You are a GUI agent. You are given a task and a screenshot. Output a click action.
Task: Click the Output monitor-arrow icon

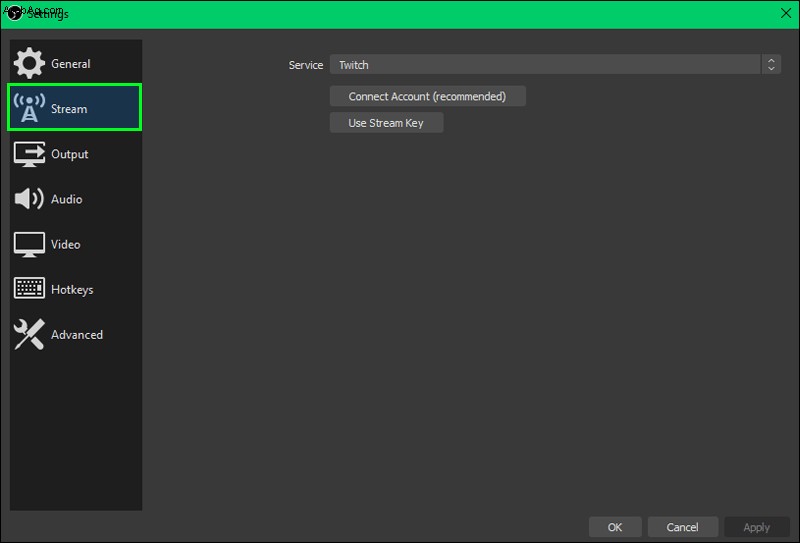(x=29, y=154)
